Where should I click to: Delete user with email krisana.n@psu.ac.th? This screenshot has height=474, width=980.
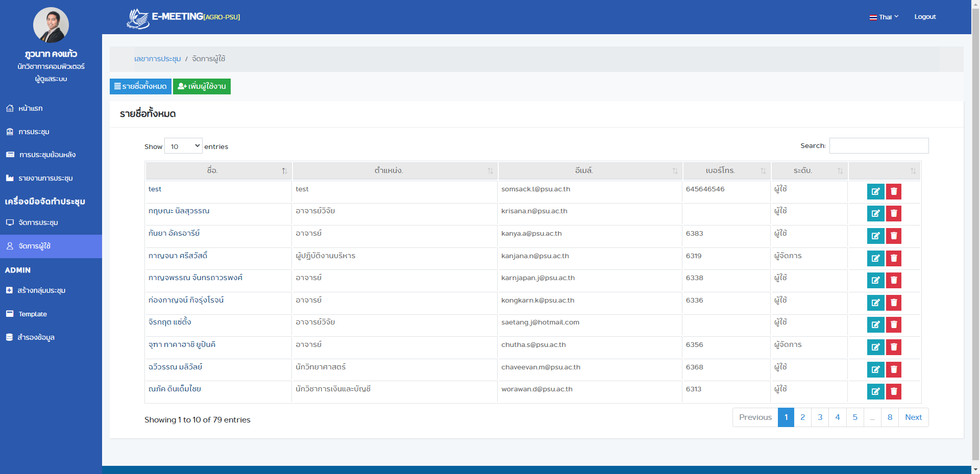894,213
